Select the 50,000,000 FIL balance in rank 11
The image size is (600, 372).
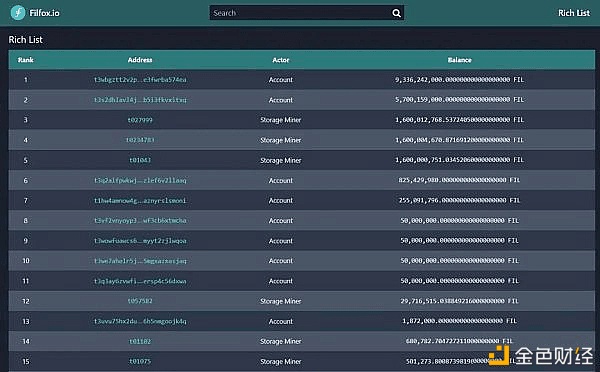pyautogui.click(x=460, y=281)
